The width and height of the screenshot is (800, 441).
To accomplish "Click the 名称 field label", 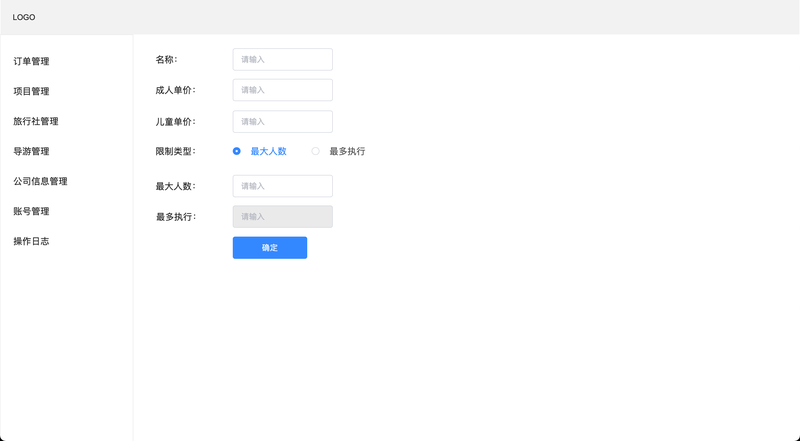I will click(x=166, y=60).
